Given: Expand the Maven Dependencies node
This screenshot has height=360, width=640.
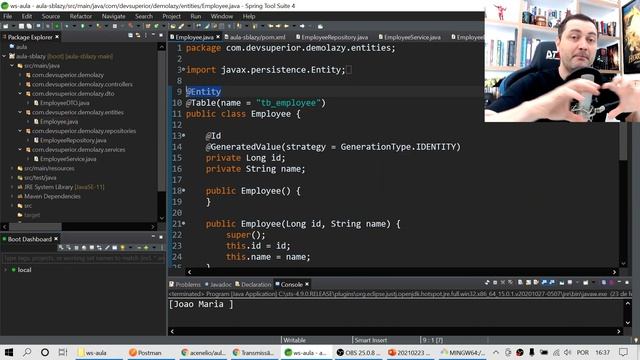Looking at the screenshot, I should pos(12,196).
